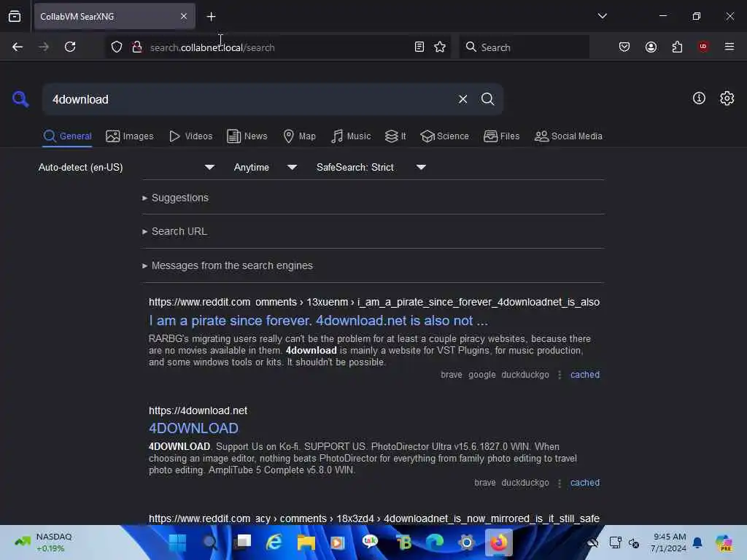Open the notifications bell in system tray

697,542
